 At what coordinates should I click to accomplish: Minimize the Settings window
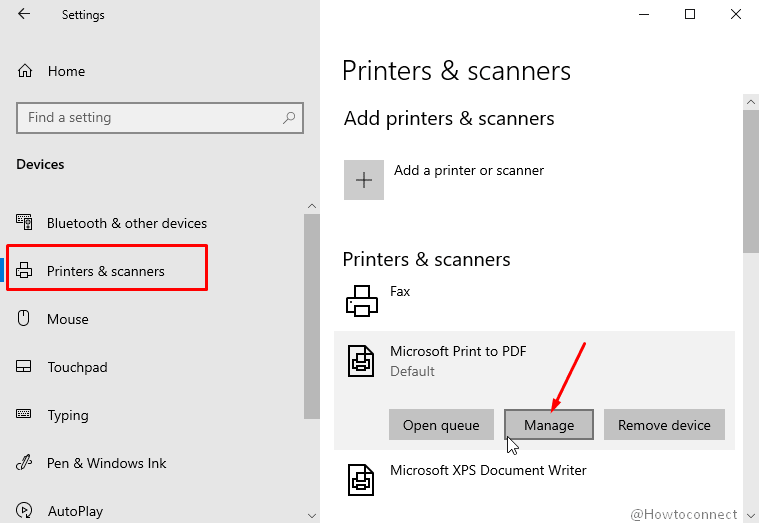pyautogui.click(x=644, y=15)
